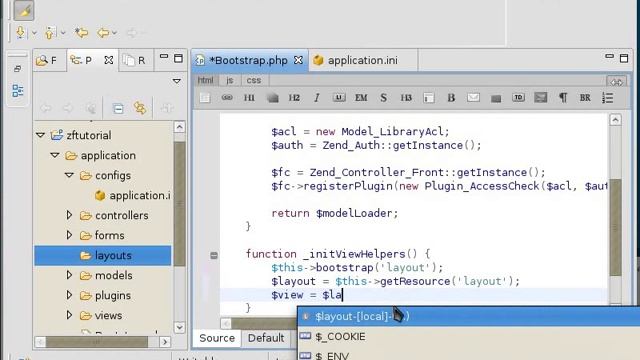Insert a TD table cell tag

click(518, 98)
